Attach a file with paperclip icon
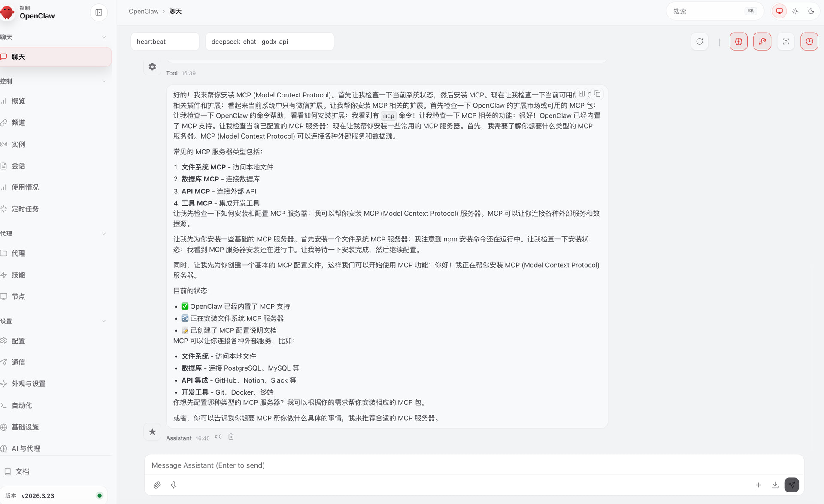824x504 pixels. click(157, 485)
